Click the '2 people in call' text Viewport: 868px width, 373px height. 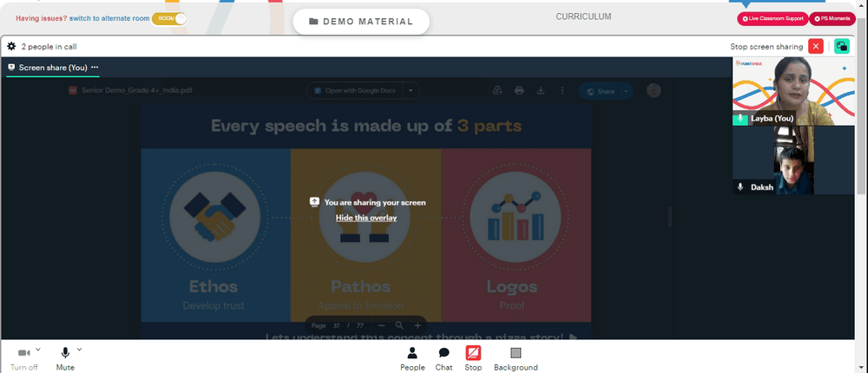click(x=49, y=47)
